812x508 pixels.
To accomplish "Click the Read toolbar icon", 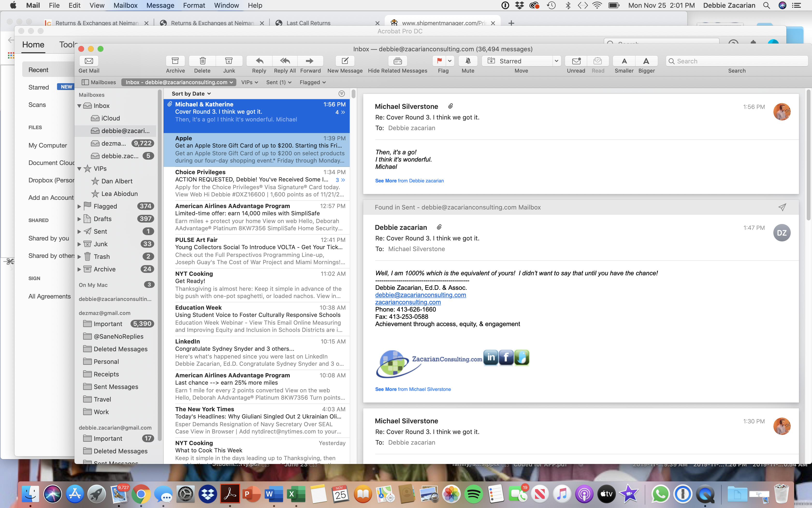I will tap(598, 61).
